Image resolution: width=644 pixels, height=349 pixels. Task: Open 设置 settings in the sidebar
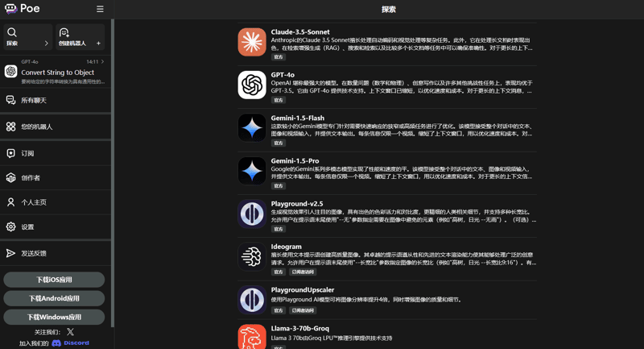(27, 227)
